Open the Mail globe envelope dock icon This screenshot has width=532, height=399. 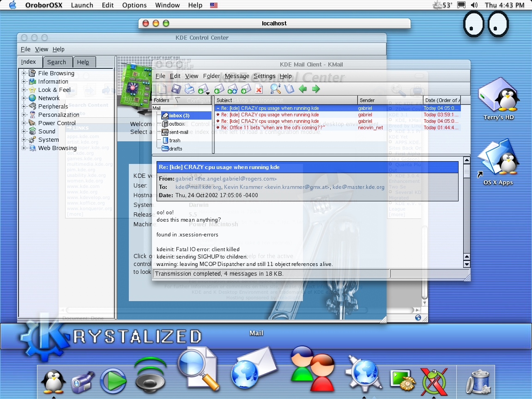click(x=254, y=368)
